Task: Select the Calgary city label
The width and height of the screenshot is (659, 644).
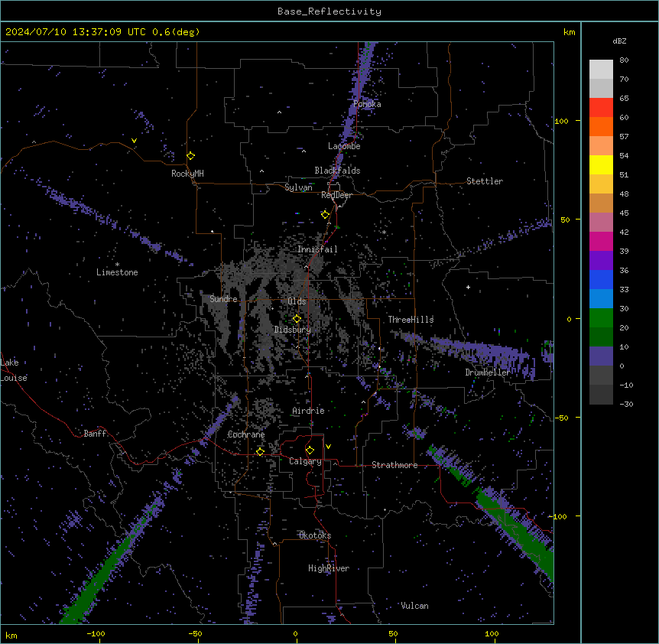Action: (x=306, y=461)
